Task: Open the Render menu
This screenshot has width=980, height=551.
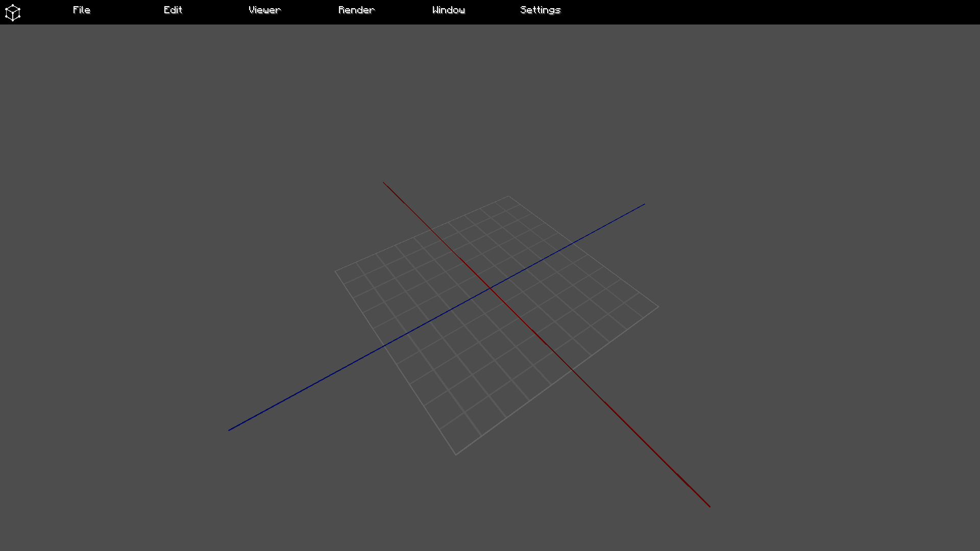Action: coord(356,10)
